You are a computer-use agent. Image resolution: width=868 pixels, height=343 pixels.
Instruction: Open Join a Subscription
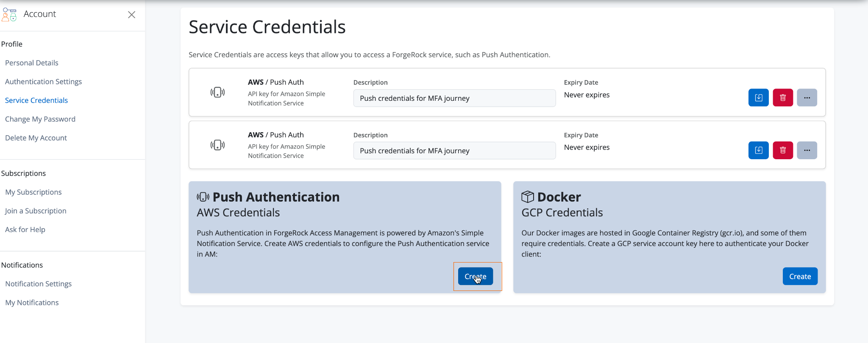tap(36, 211)
